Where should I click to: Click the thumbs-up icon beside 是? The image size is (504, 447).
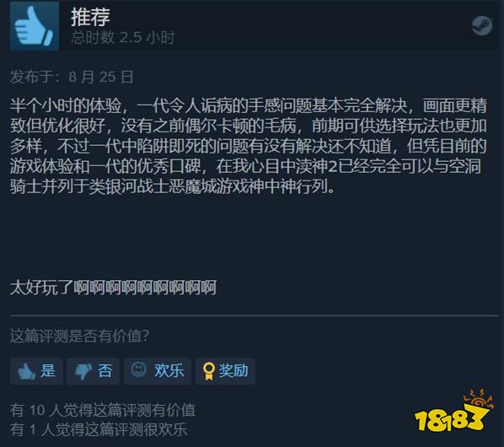pos(27,371)
